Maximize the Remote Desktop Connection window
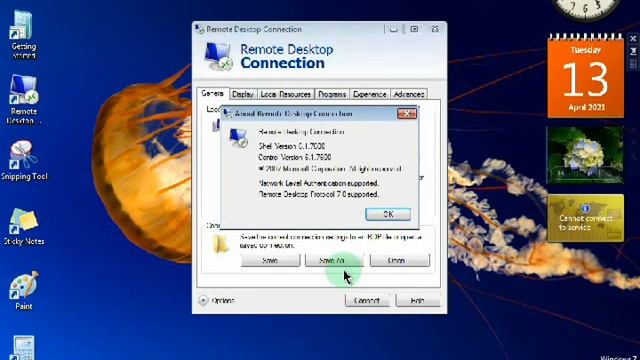 [414, 29]
